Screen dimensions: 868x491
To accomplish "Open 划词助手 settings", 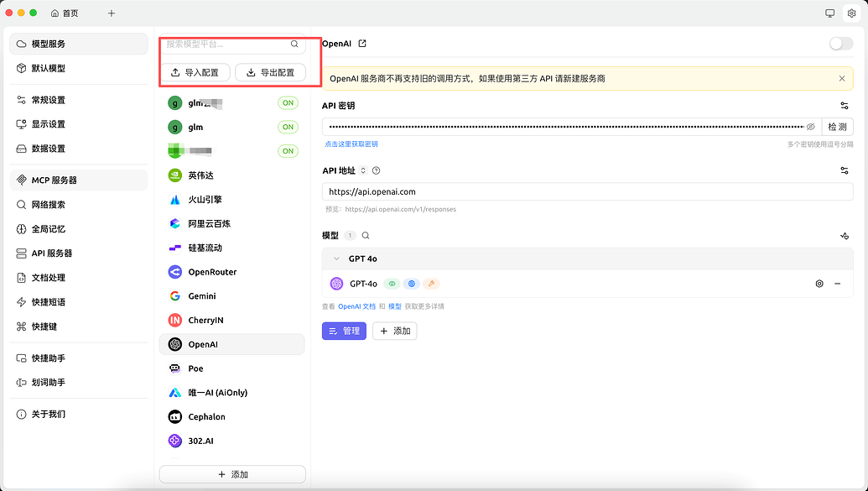I will (x=79, y=383).
